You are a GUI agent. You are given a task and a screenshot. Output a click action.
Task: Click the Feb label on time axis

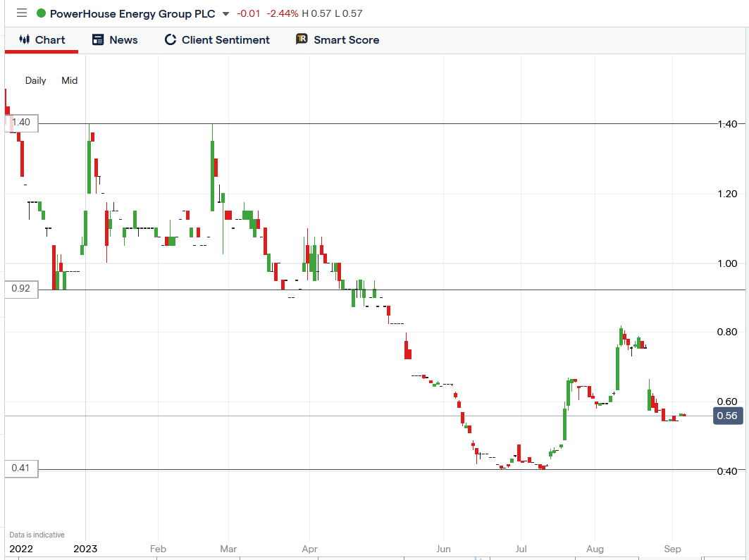coord(158,549)
